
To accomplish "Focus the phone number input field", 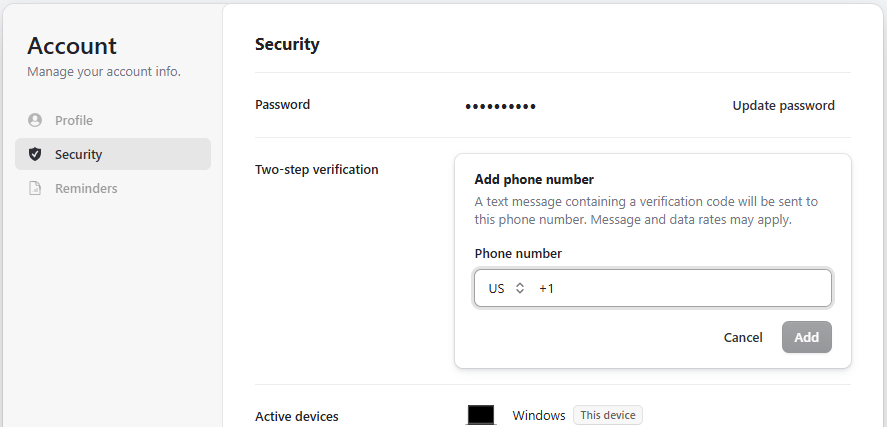I will pyautogui.click(x=690, y=288).
